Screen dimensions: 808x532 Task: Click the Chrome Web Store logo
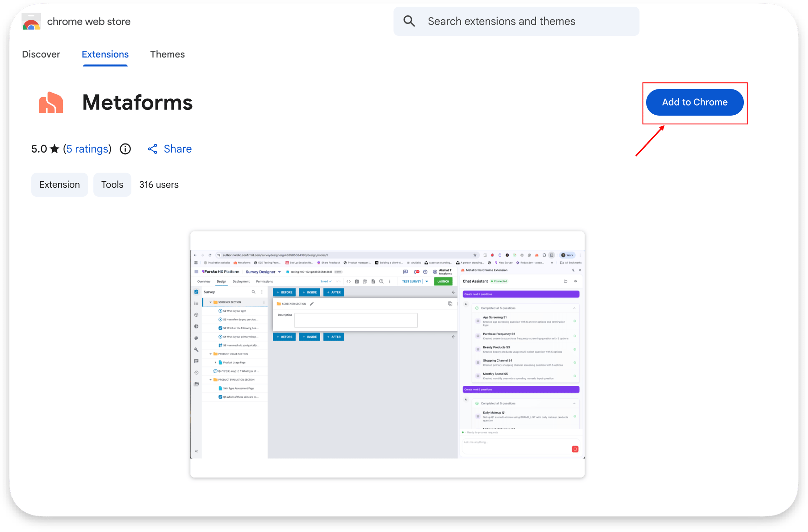(31, 21)
